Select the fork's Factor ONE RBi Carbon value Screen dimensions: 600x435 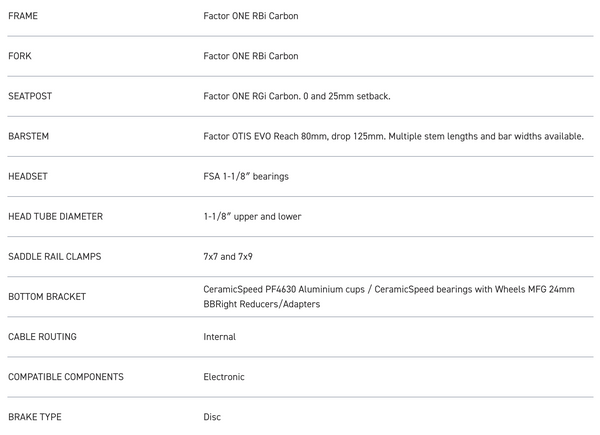coord(250,56)
